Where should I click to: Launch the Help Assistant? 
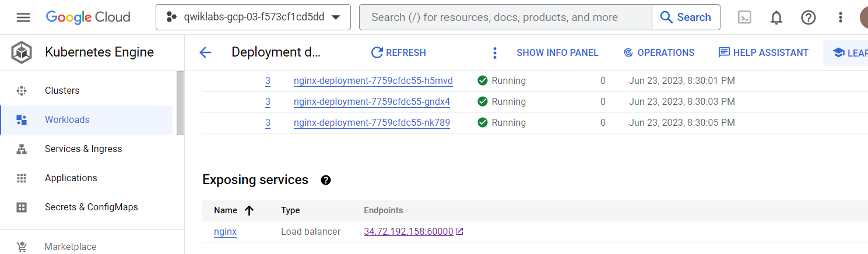(x=764, y=52)
